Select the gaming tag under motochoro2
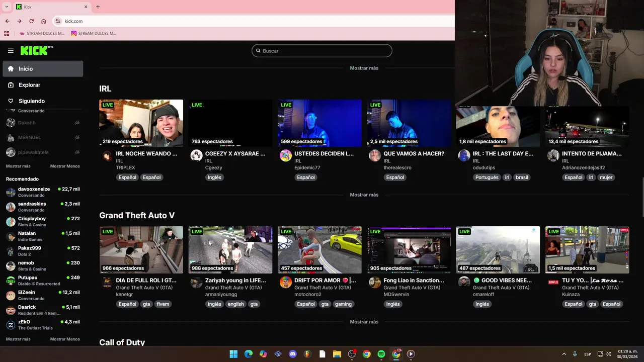Image resolution: width=644 pixels, height=362 pixels. tap(343, 304)
